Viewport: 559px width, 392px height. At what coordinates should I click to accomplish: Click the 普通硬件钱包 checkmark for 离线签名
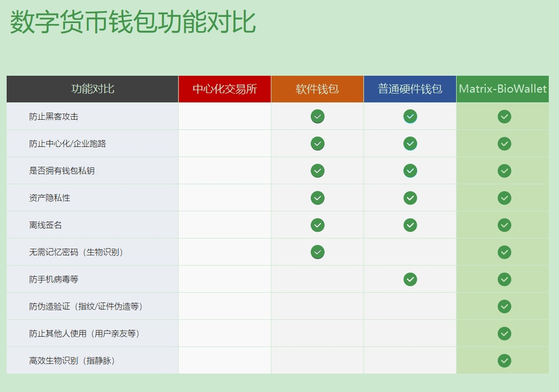pyautogui.click(x=410, y=225)
